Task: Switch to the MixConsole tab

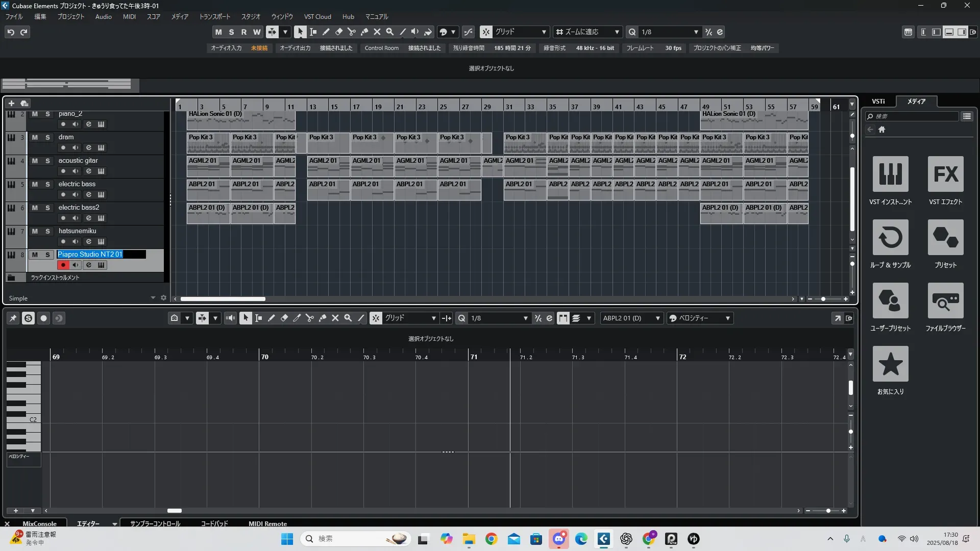Action: coord(39,523)
